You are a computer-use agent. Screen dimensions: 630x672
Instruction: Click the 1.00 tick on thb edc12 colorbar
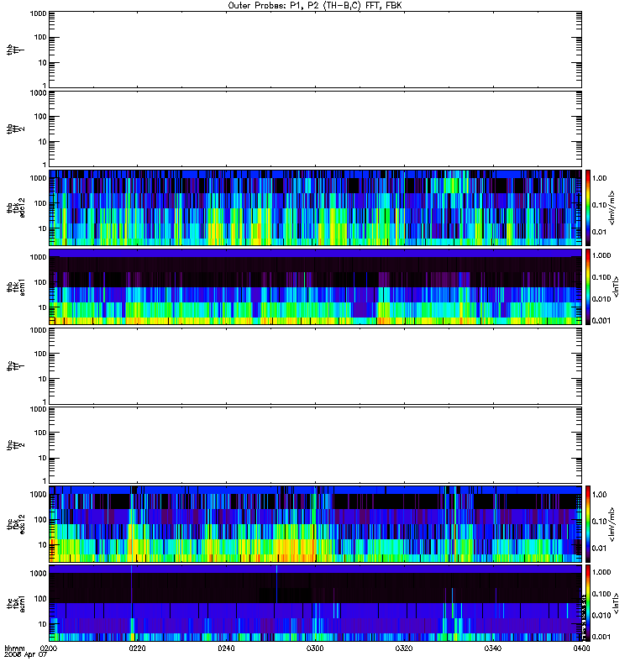point(599,178)
